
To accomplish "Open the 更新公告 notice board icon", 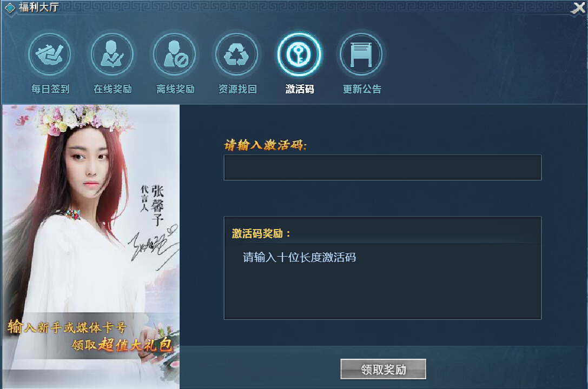I will click(x=361, y=55).
